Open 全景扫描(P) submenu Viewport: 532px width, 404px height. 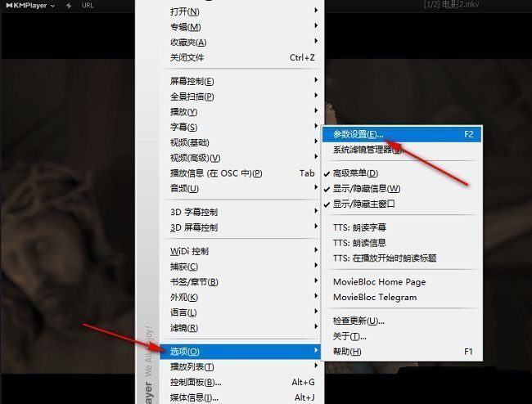point(241,97)
